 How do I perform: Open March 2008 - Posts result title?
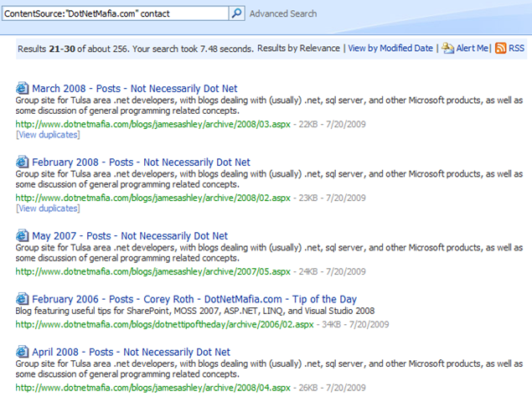(x=135, y=89)
